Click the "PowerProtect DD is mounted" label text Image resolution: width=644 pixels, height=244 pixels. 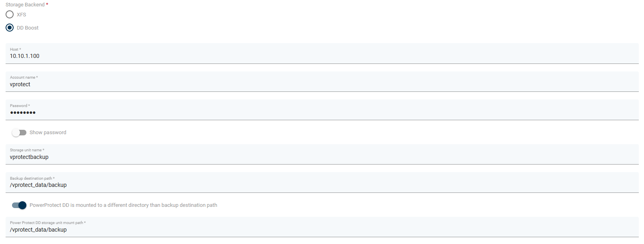click(123, 205)
